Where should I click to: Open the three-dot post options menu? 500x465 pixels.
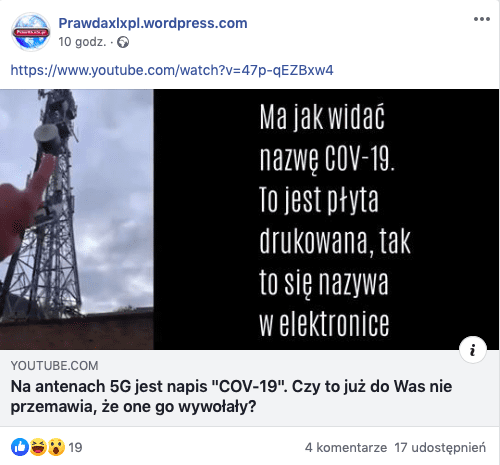tap(482, 19)
